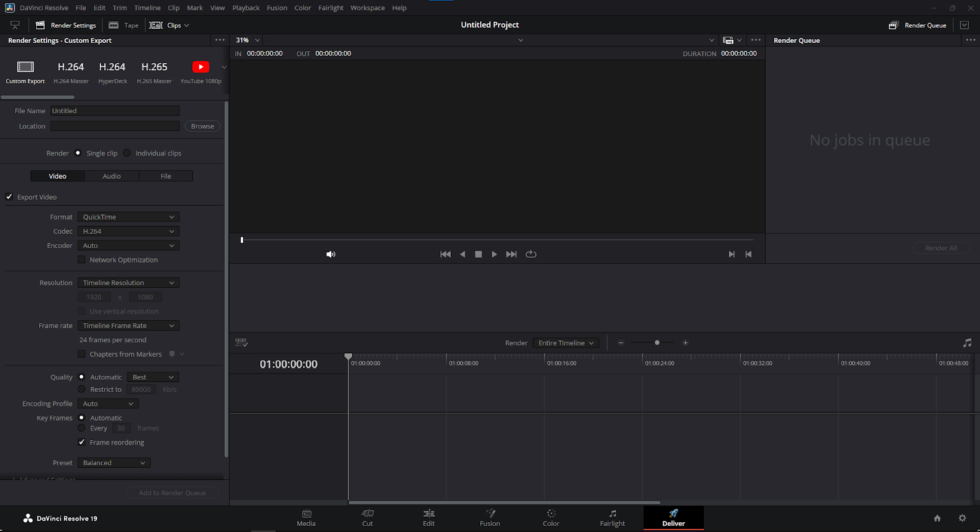Click the mark-in icon below viewer

(x=731, y=254)
